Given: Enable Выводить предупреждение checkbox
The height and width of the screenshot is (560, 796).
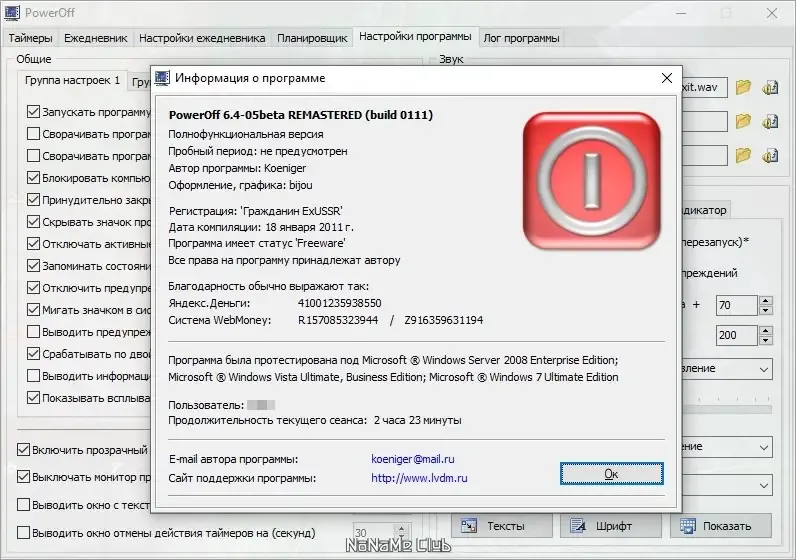Looking at the screenshot, I should pos(33,332).
